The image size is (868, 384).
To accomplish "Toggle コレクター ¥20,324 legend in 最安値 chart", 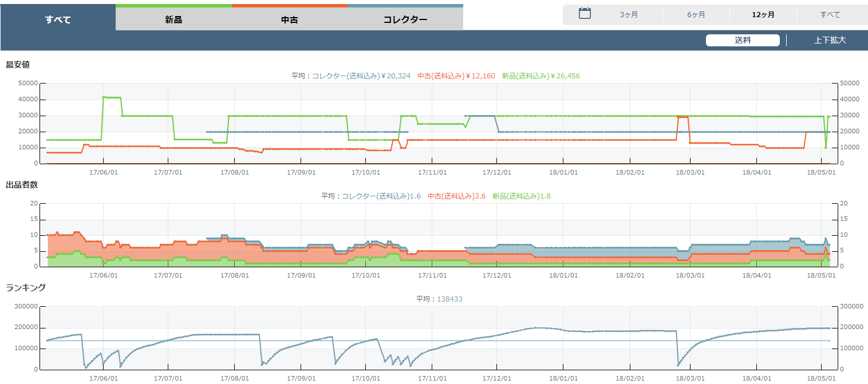I will click(361, 76).
